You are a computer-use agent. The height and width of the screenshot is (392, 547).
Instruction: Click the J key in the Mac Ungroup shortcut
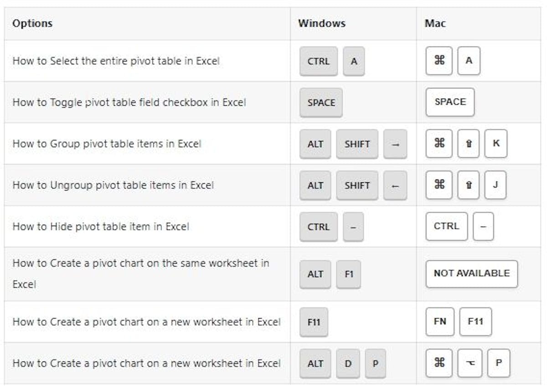pyautogui.click(x=495, y=185)
